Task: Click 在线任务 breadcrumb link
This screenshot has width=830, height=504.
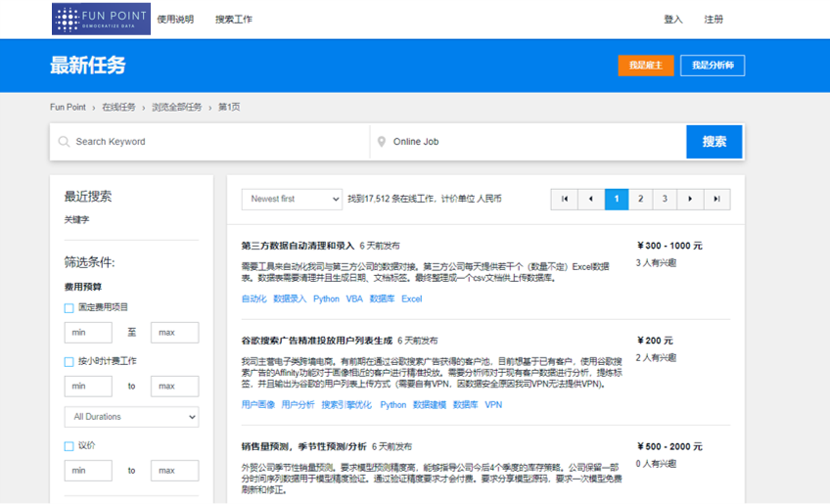Action: pos(118,107)
